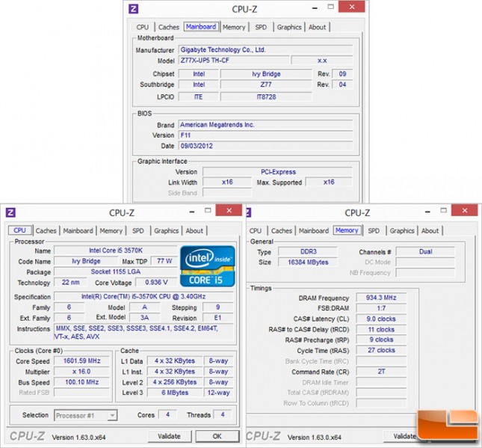The image size is (482, 448).
Task: Click the 100.10 MHz bus speed value
Action: 81,382
